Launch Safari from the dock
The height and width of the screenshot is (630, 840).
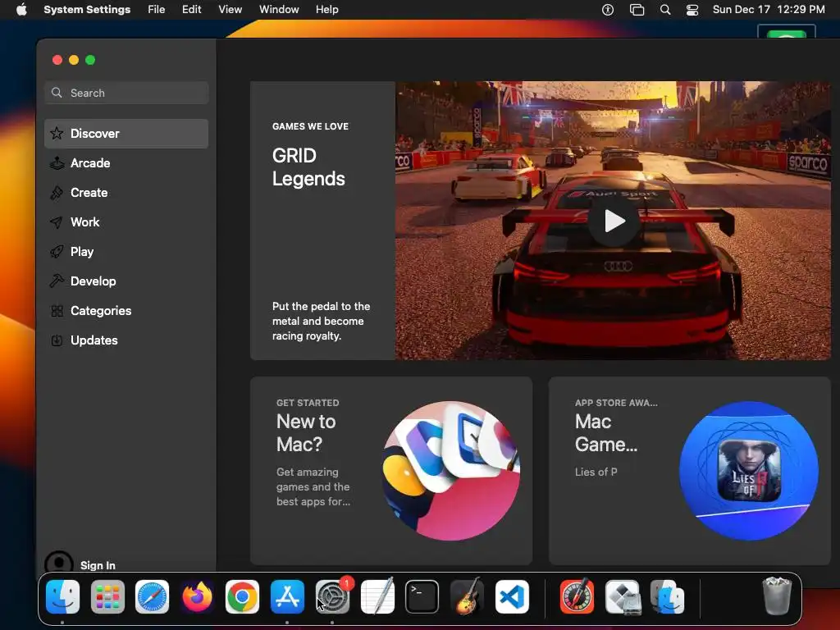(x=152, y=596)
